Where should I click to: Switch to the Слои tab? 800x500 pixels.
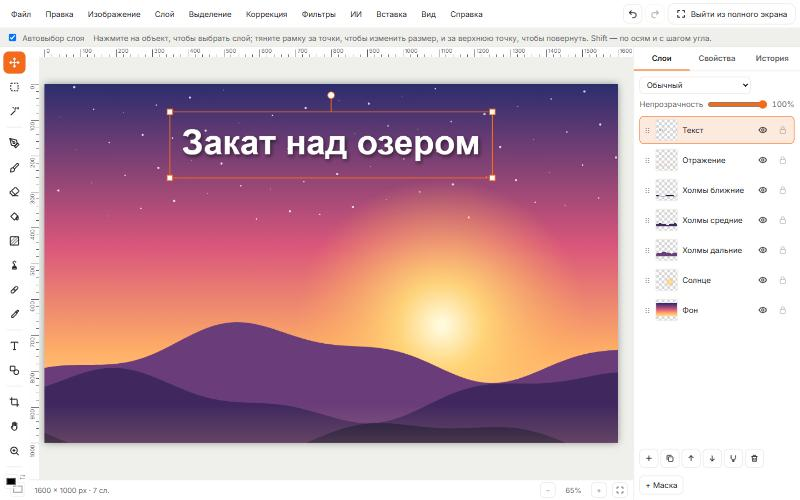pyautogui.click(x=661, y=58)
